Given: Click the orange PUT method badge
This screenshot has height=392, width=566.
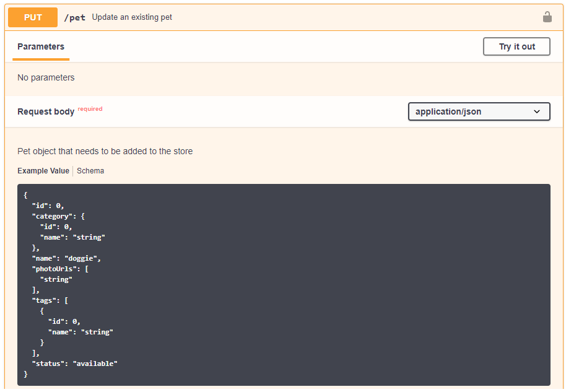Looking at the screenshot, I should [x=32, y=17].
